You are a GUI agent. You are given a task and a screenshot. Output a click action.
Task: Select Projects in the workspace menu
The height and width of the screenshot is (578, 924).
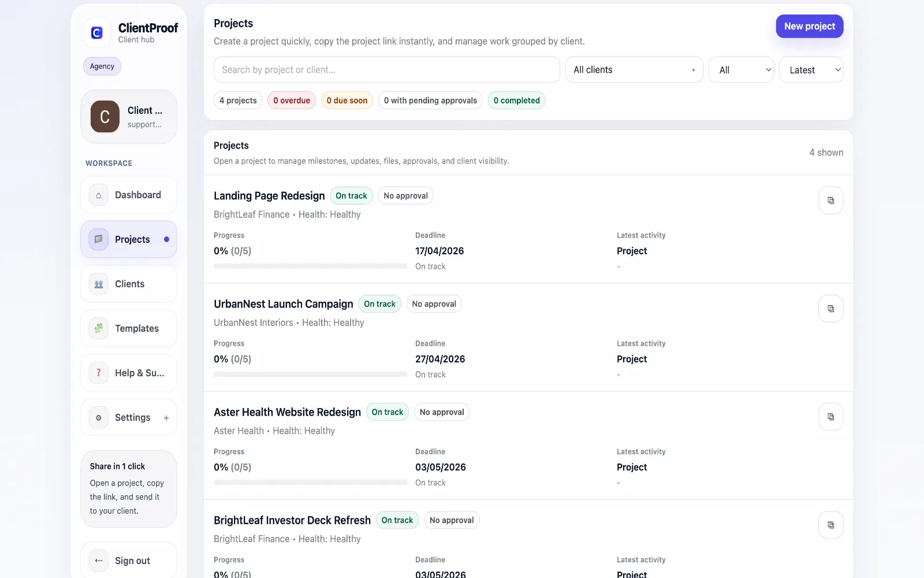129,239
